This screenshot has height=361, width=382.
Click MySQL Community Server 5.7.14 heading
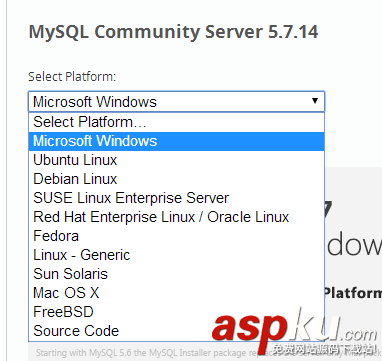173,32
